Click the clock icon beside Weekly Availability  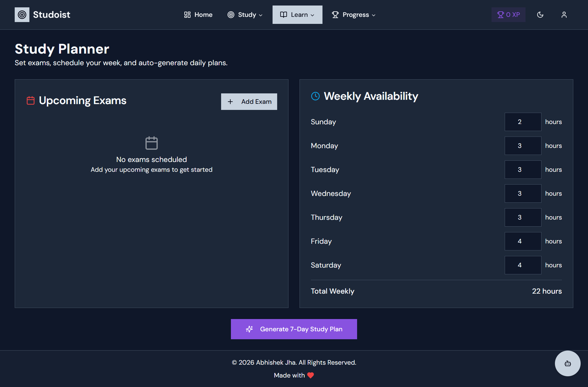click(315, 96)
